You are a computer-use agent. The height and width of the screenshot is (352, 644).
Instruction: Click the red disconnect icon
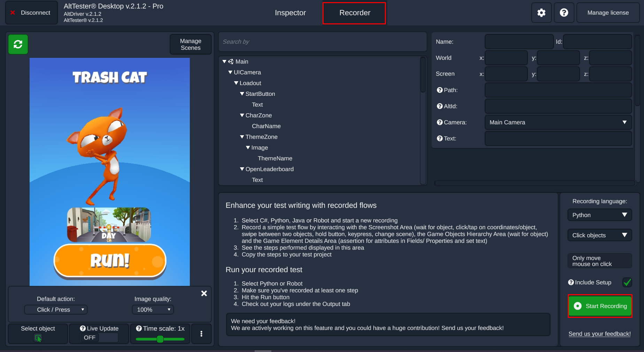coord(13,13)
